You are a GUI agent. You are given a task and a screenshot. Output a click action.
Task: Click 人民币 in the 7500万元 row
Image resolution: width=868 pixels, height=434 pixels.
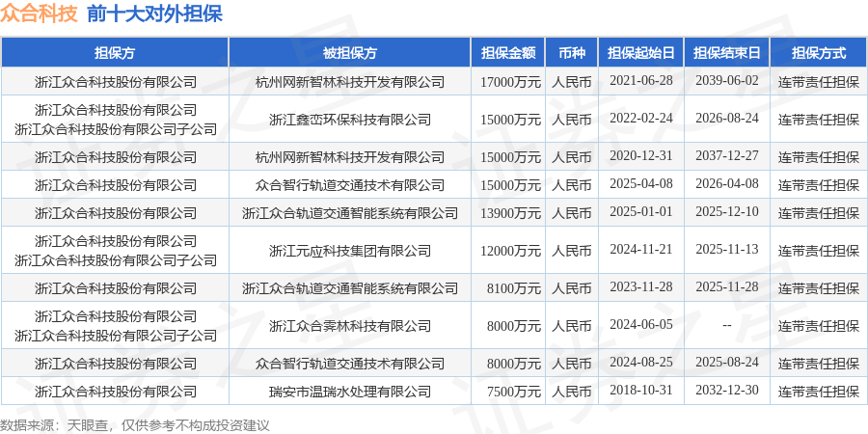(572, 392)
